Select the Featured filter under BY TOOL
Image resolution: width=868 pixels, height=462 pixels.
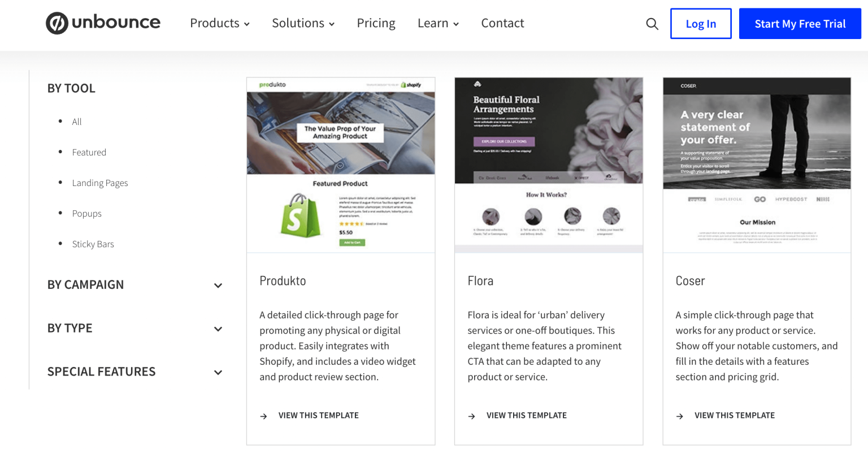[89, 152]
